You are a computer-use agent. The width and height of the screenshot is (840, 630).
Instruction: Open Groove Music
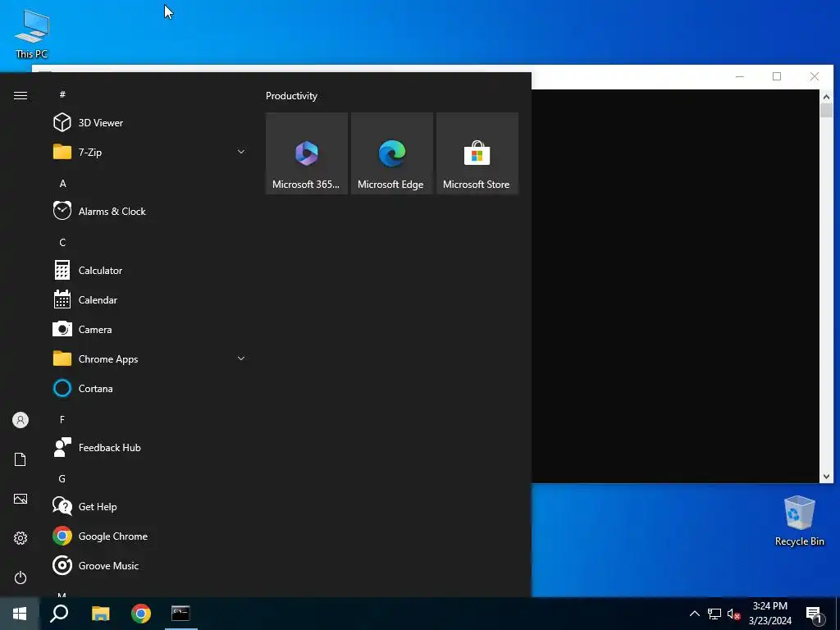point(149,566)
